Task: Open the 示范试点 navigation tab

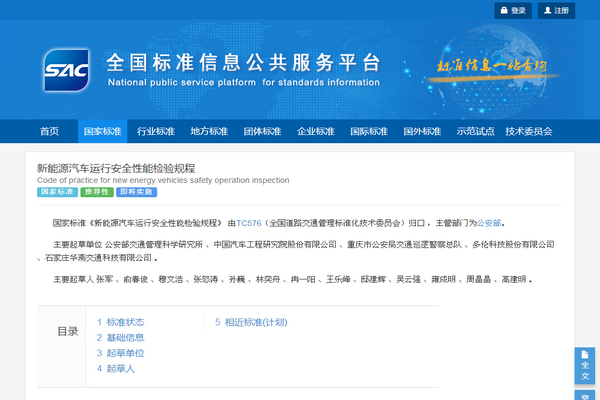Action: (475, 131)
